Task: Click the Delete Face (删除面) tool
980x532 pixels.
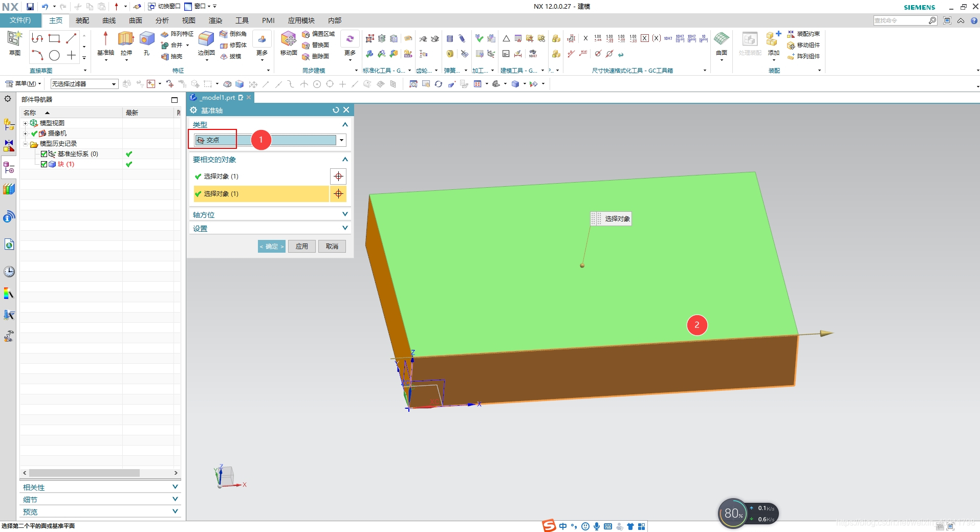Action: pos(316,56)
